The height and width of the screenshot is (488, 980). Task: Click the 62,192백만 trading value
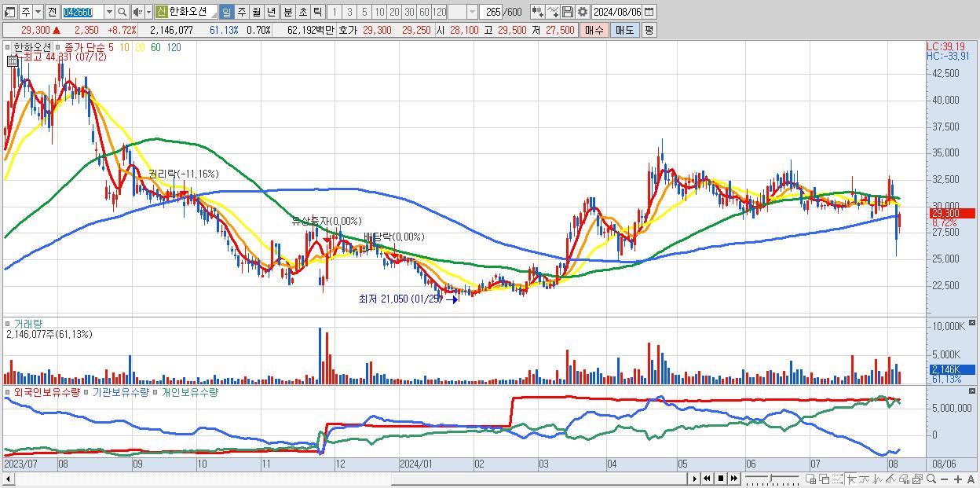tap(310, 30)
